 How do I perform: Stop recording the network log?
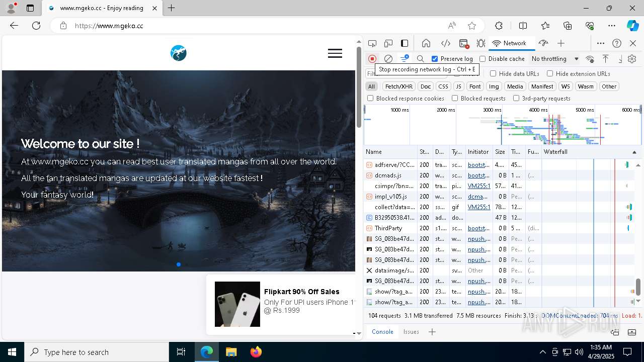(372, 59)
